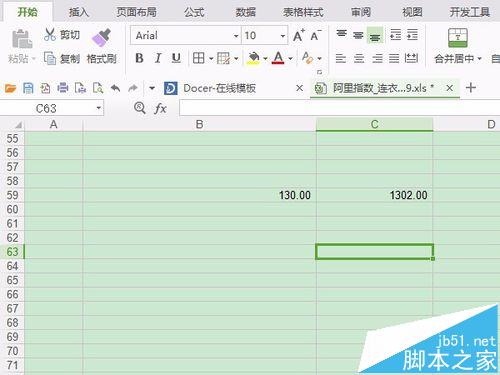Image resolution: width=500 pixels, height=375 pixels.
Task: Expand the clear formatting dropdown arrow
Action: click(x=319, y=59)
